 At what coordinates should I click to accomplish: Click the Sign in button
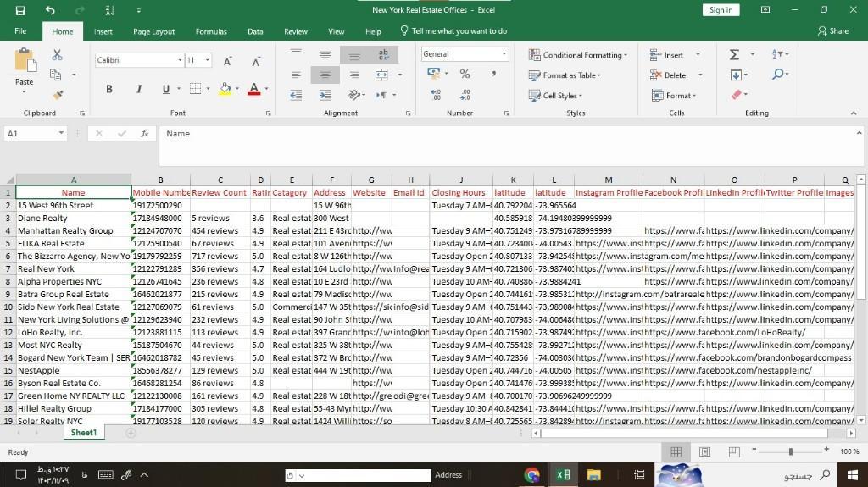click(x=721, y=10)
